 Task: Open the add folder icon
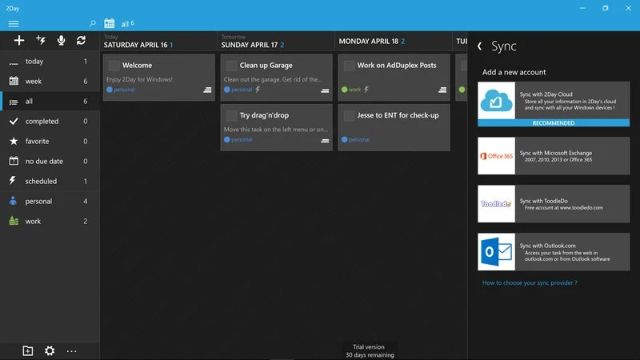click(28, 351)
